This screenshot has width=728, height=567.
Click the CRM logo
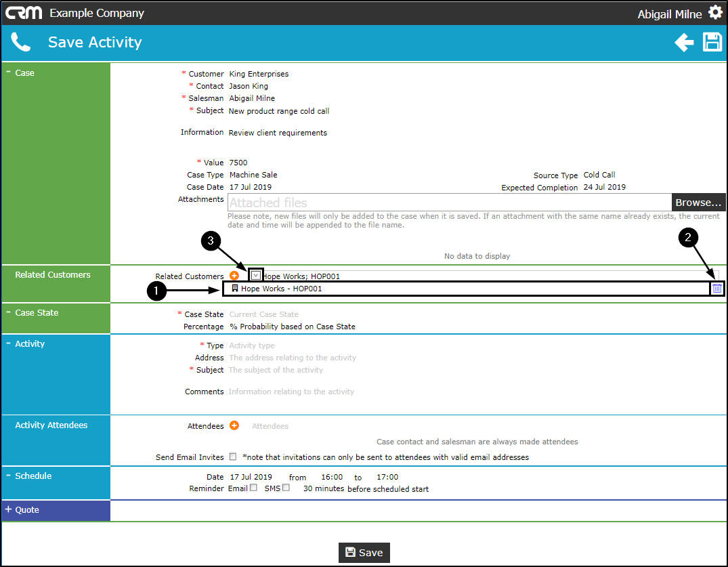coord(23,13)
